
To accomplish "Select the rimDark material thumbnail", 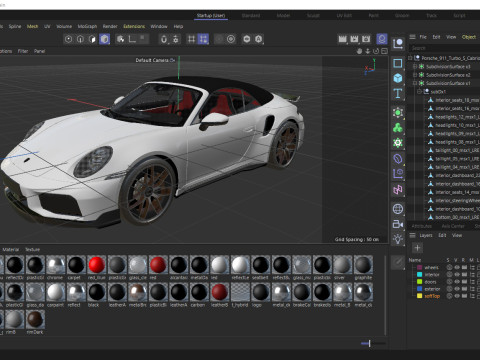I will pos(35,320).
